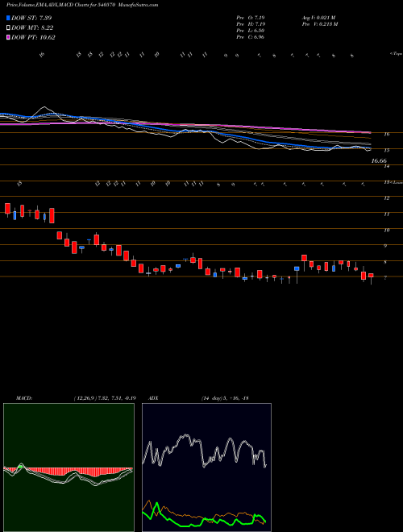Click price axis label 9
Screen dimensions: 403x532
coord(385,246)
